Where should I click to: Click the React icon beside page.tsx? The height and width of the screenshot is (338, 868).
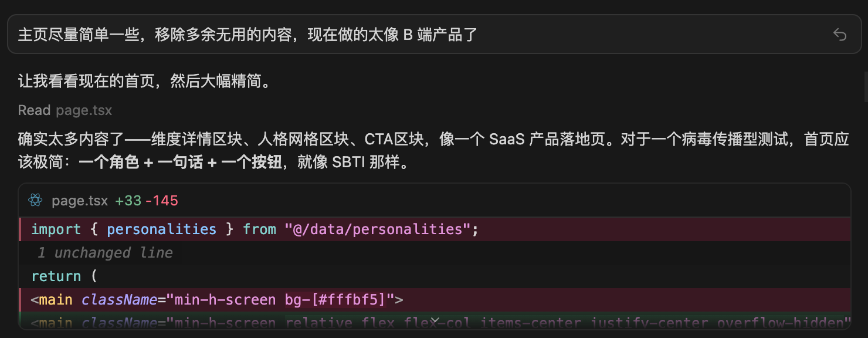click(x=35, y=201)
